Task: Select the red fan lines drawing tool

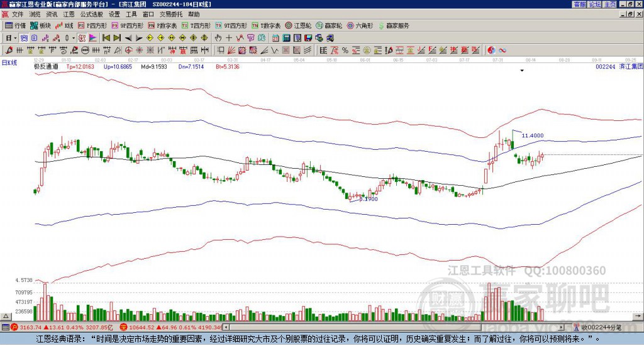Action: tap(231, 50)
